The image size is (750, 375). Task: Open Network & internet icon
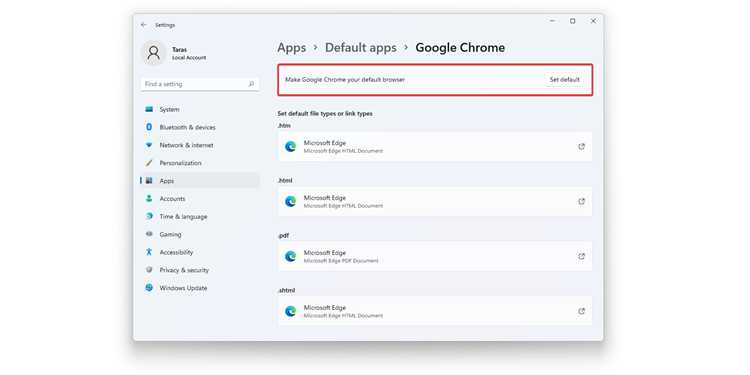pos(149,145)
